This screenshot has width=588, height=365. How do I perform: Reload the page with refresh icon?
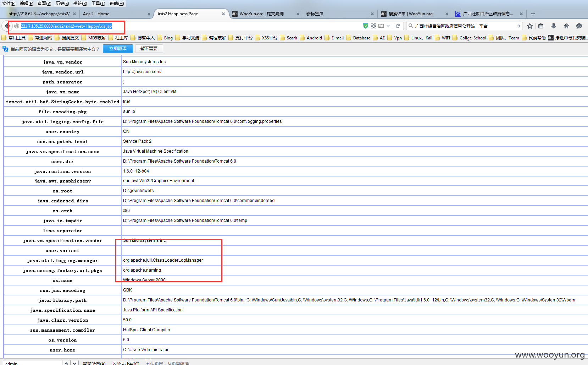point(398,26)
